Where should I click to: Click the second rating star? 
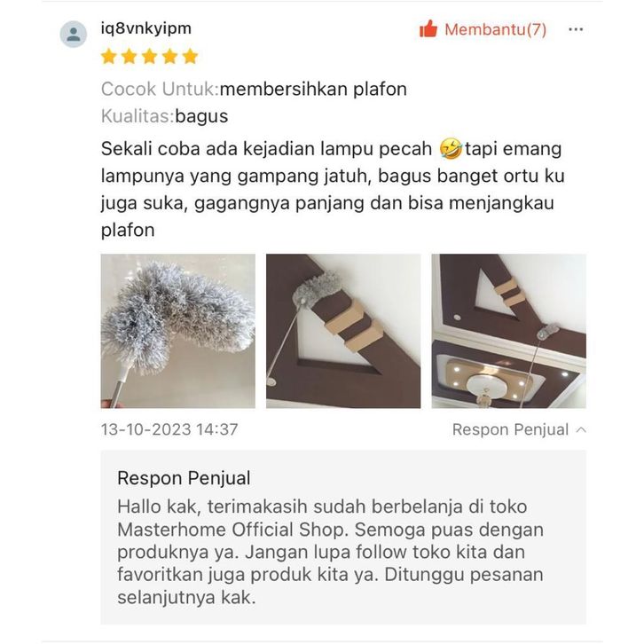tap(129, 56)
